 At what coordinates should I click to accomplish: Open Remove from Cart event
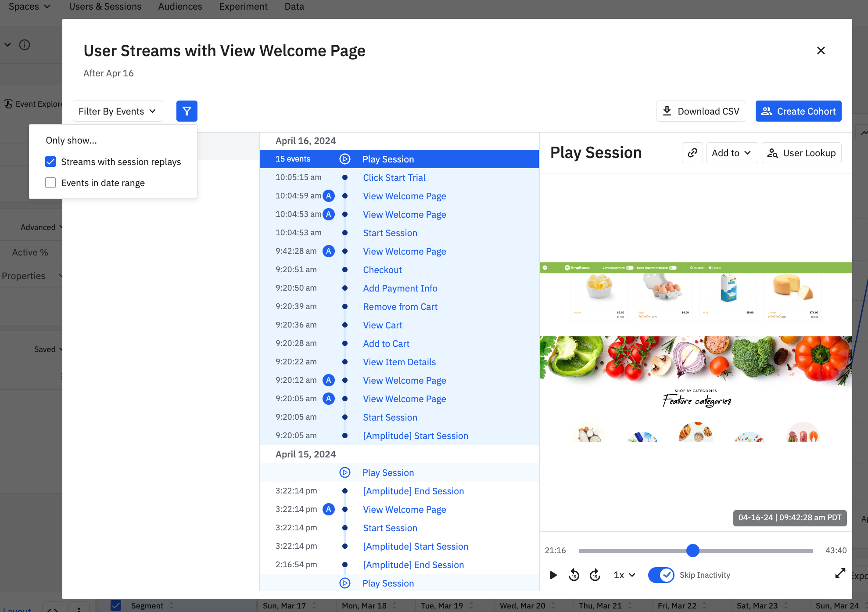400,306
